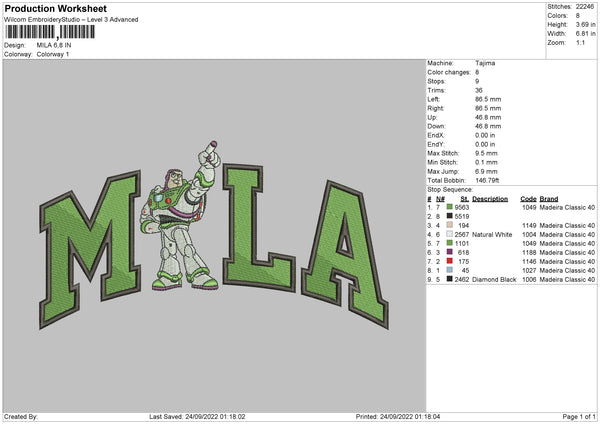This screenshot has width=600, height=424.
Task: Click the Code column header
Action: pos(528,199)
